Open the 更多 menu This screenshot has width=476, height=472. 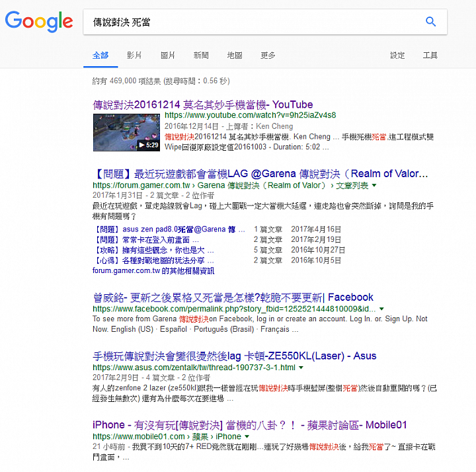(268, 56)
